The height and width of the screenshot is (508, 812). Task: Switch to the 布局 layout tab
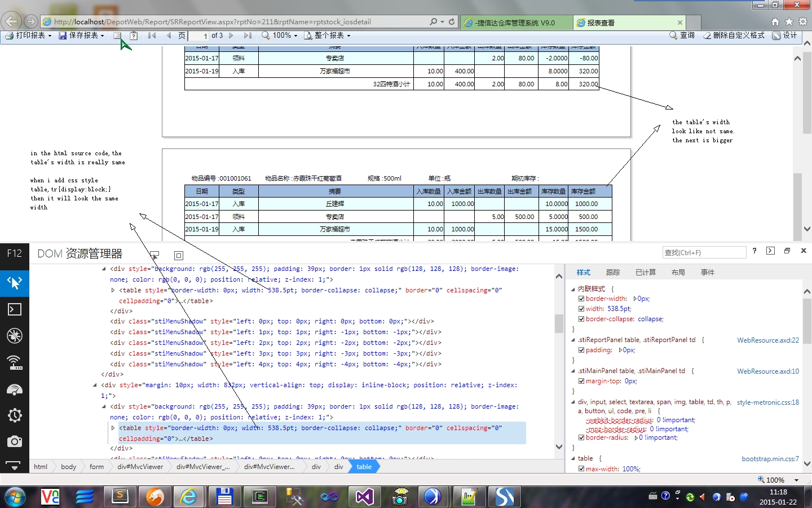click(x=678, y=272)
